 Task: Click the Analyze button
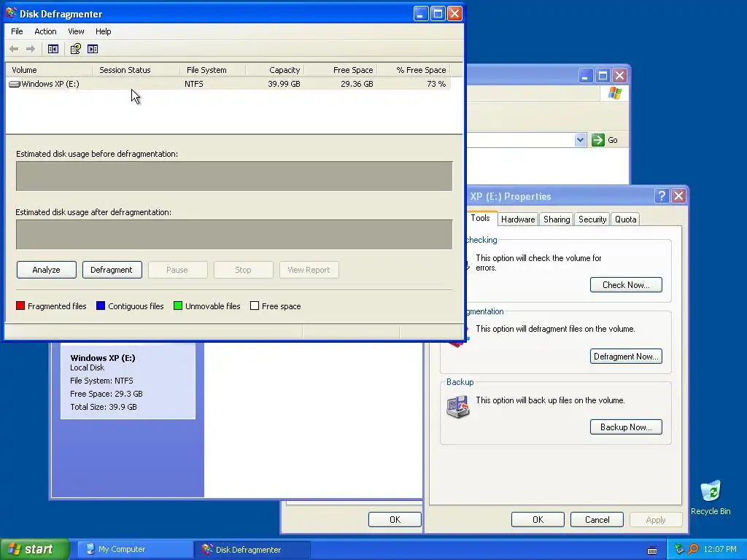coord(46,270)
